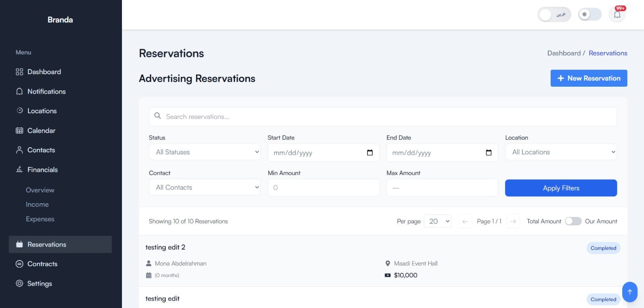
Task: Click the 'Mona Abdelrahman' contact name
Action: point(181,263)
